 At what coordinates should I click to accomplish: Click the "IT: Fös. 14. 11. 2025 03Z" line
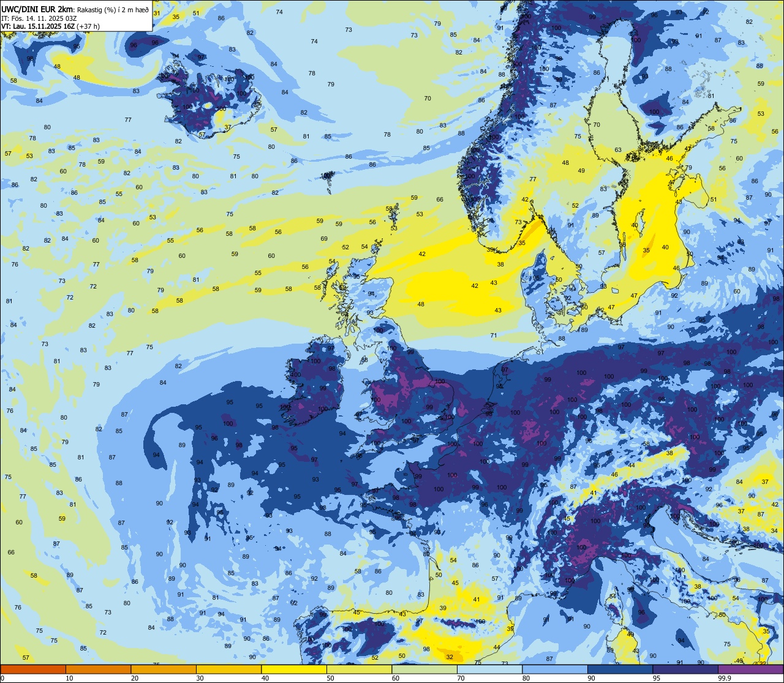pos(39,18)
